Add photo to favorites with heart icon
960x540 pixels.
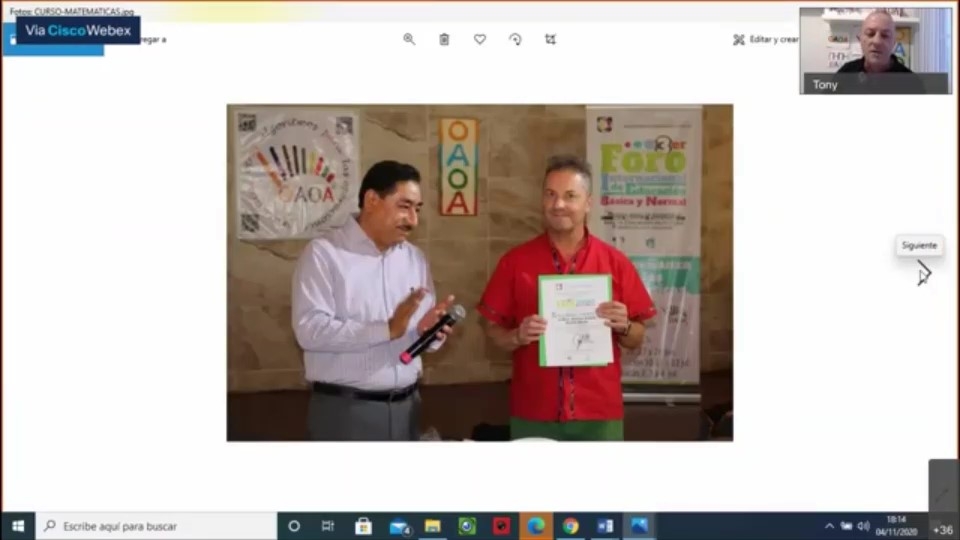pyautogui.click(x=480, y=39)
